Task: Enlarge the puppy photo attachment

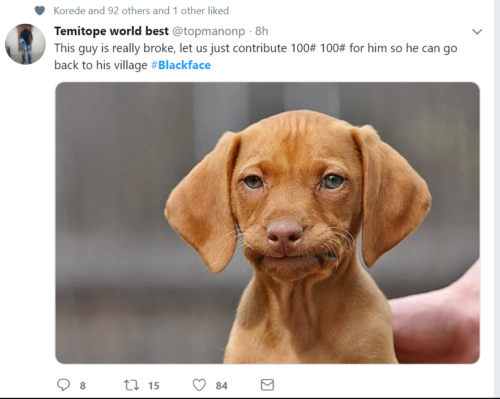Action: [x=267, y=223]
